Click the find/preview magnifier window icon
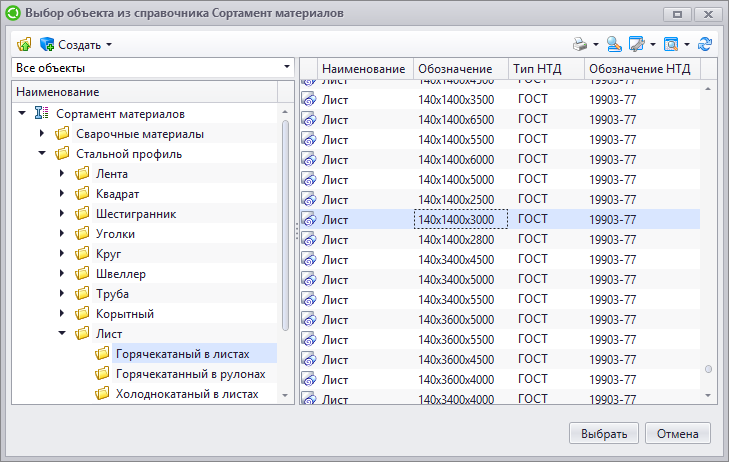The image size is (729, 462). pyautogui.click(x=671, y=45)
